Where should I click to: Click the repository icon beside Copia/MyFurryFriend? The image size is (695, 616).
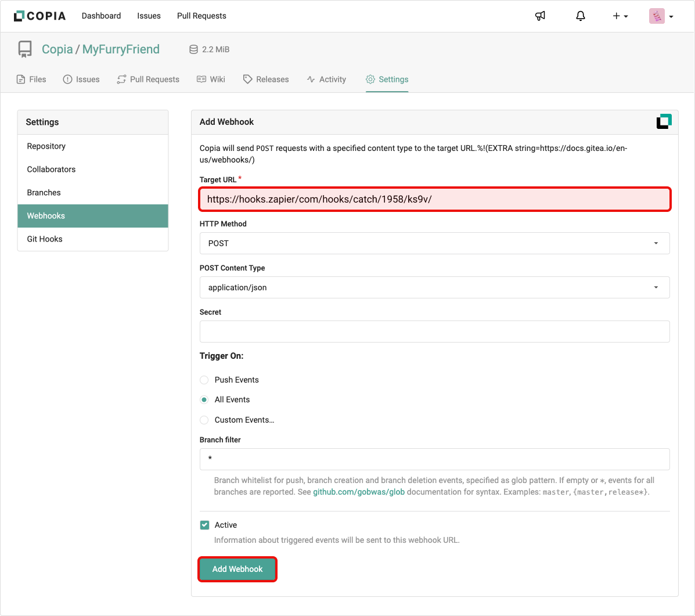click(x=25, y=49)
